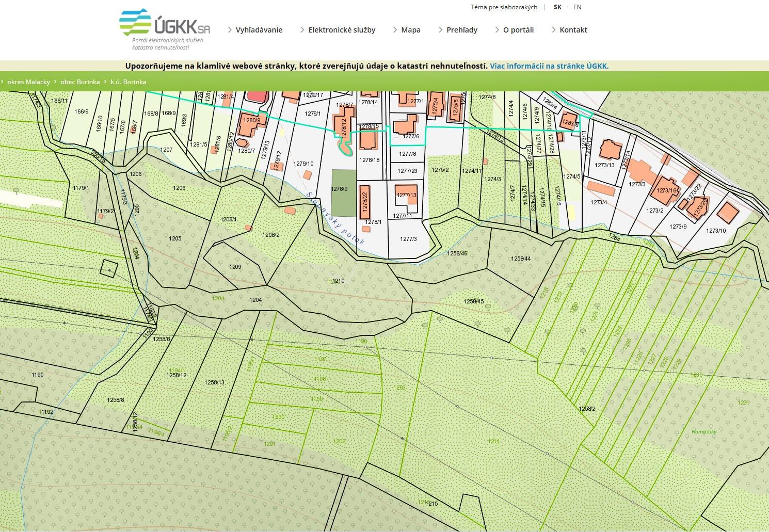This screenshot has height=532, width=769.
Task: Click parcel label 1277/3
Action: coord(408,239)
